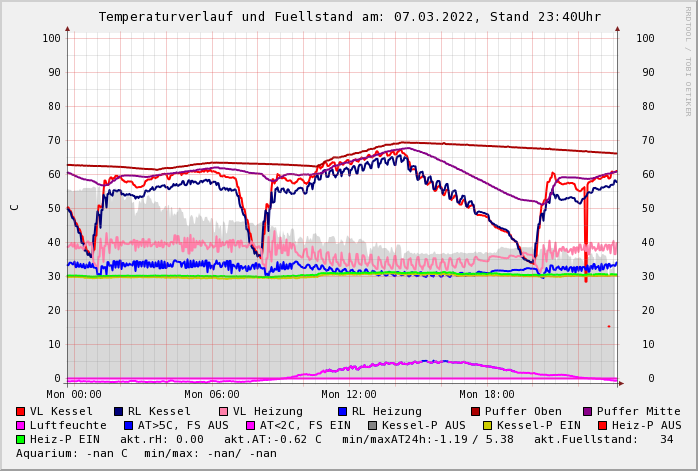Click the magenta Luftfeuchte legend swatch
The width and height of the screenshot is (698, 471).
(x=21, y=426)
